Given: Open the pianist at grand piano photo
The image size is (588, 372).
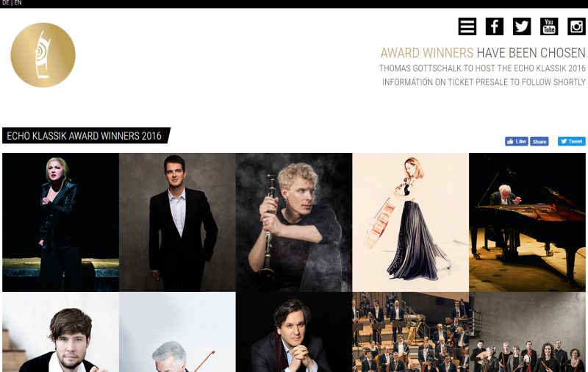Looking at the screenshot, I should [527, 222].
